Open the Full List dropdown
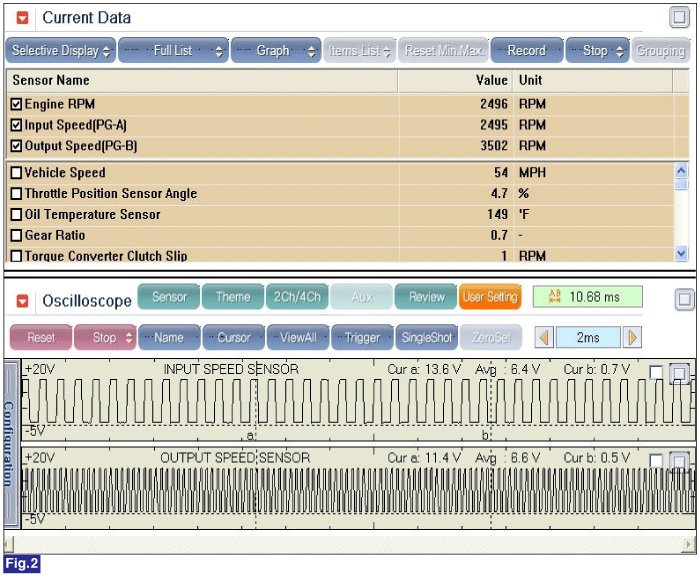This screenshot has width=700, height=575. (173, 50)
